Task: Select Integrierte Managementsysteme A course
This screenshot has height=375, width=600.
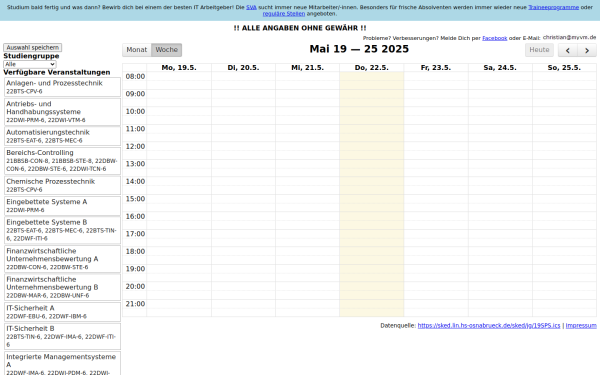Action: [62, 364]
